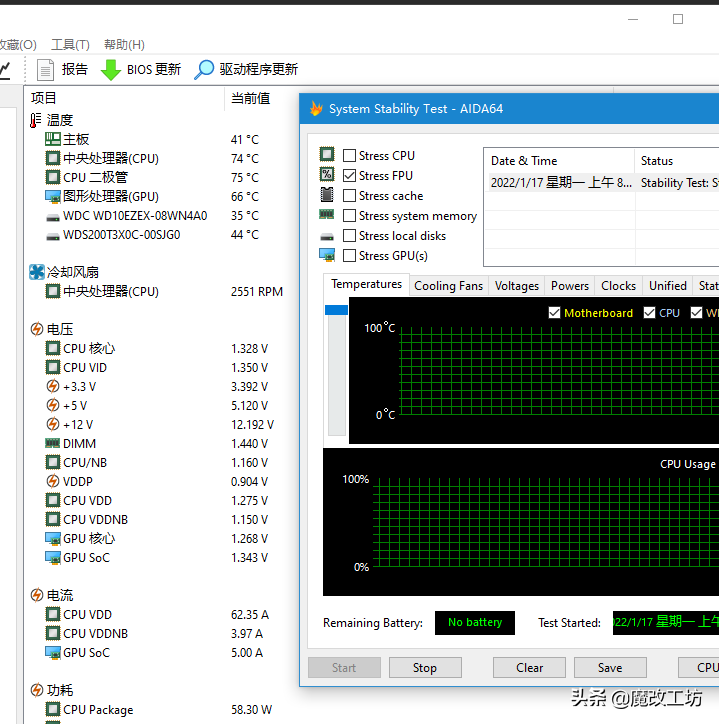The width and height of the screenshot is (719, 724).
Task: Enable the Stress system memory checkbox
Action: [x=350, y=216]
